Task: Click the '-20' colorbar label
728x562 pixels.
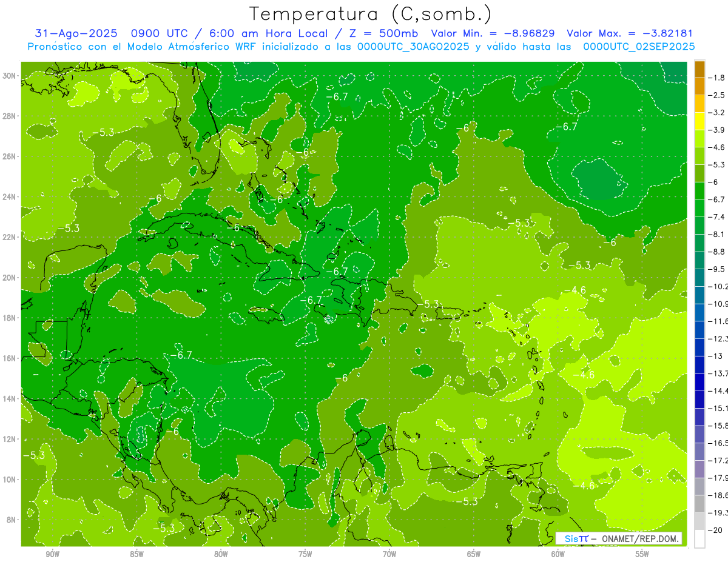Action: [x=714, y=530]
